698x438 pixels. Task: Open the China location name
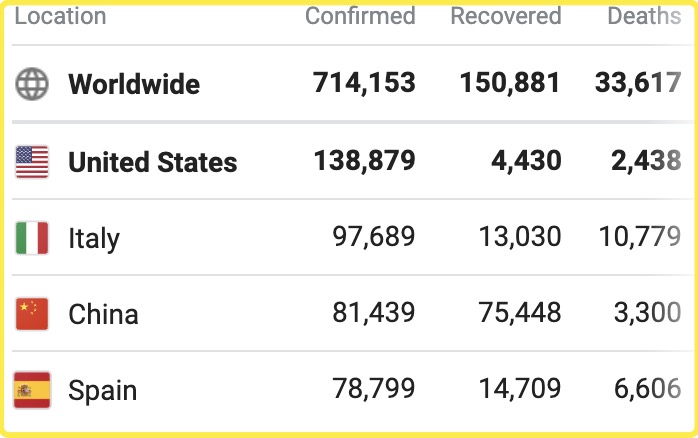[103, 314]
